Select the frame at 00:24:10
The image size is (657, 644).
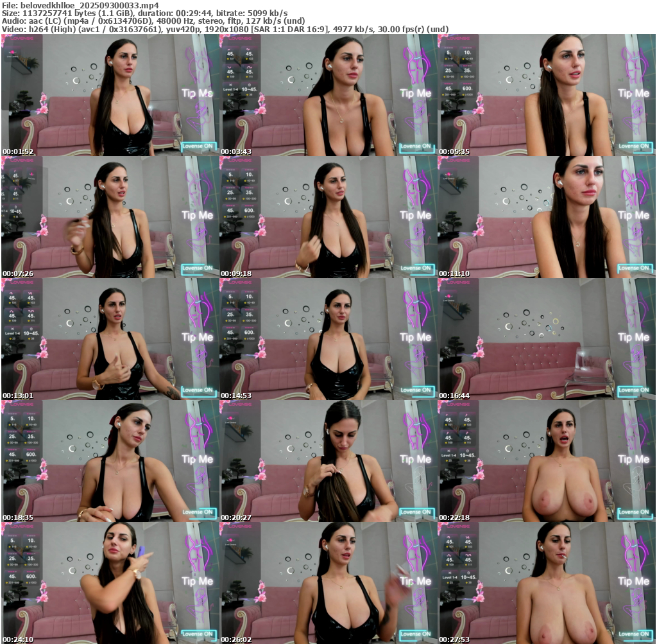click(110, 583)
